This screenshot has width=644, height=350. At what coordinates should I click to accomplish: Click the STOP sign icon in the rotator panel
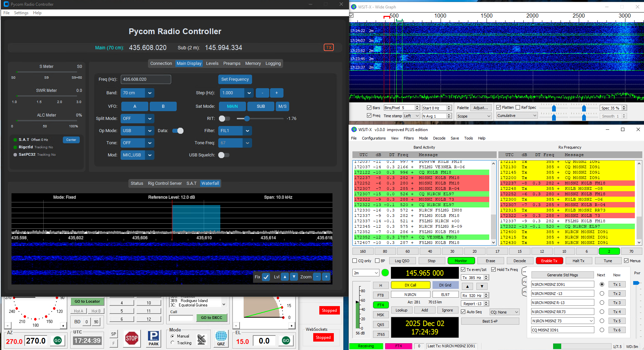pos(132,339)
